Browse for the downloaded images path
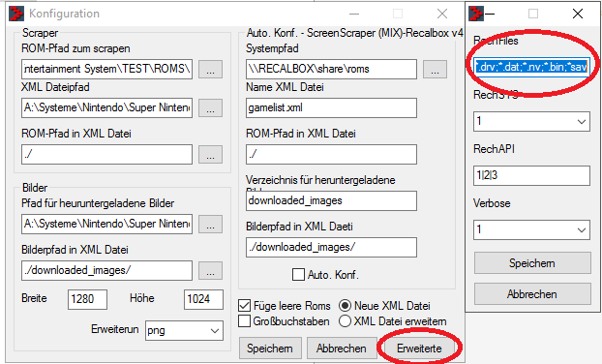602x364 pixels. 210,225
